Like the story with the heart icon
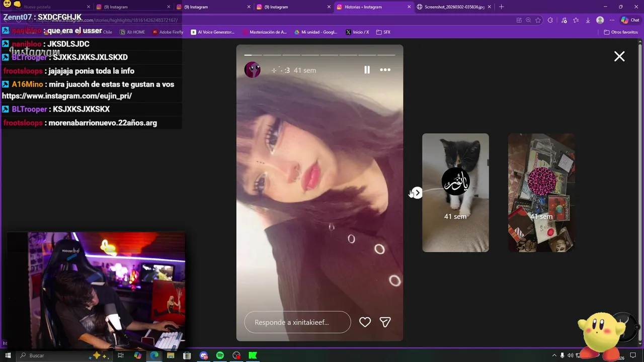Screen dimensions: 644x362 [365, 322]
